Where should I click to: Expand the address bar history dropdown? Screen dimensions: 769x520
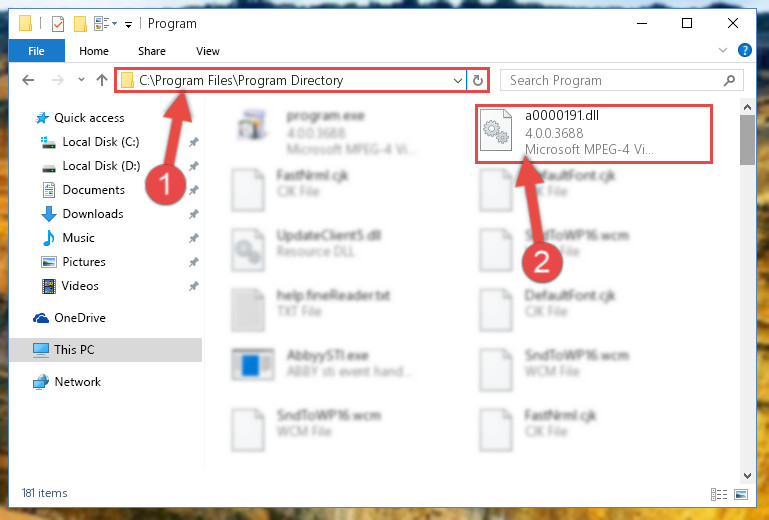coord(458,80)
